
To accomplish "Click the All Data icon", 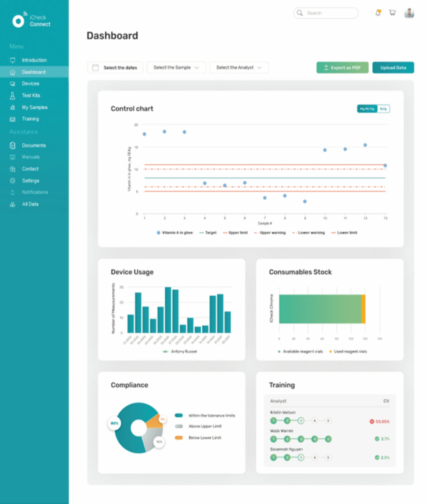I will click(x=12, y=204).
